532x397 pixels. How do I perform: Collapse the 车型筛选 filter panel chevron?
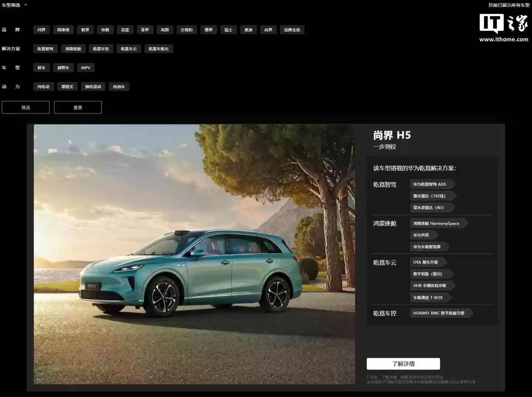(x=25, y=5)
